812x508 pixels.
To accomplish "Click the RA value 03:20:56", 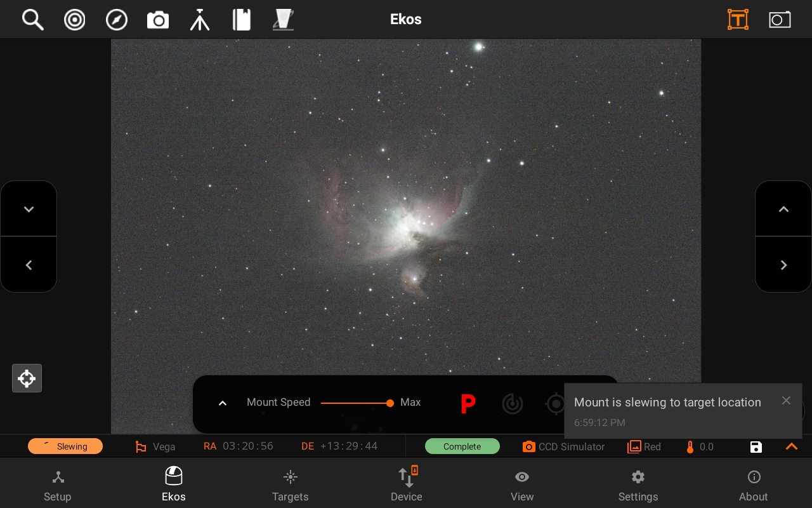I will point(248,446).
